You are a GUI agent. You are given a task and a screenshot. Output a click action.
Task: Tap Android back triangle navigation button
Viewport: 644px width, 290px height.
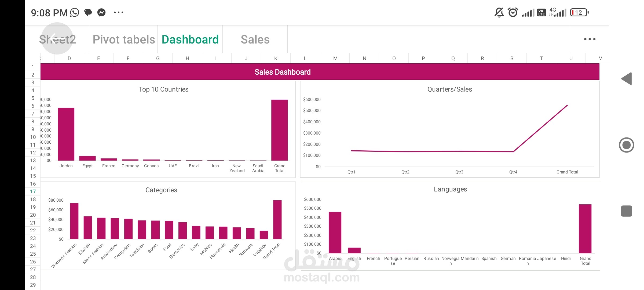[627, 79]
